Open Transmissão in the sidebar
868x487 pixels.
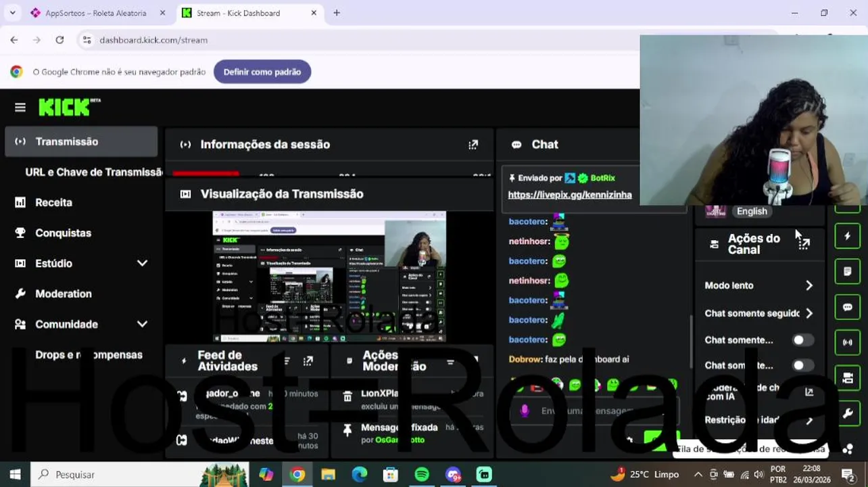pos(81,141)
